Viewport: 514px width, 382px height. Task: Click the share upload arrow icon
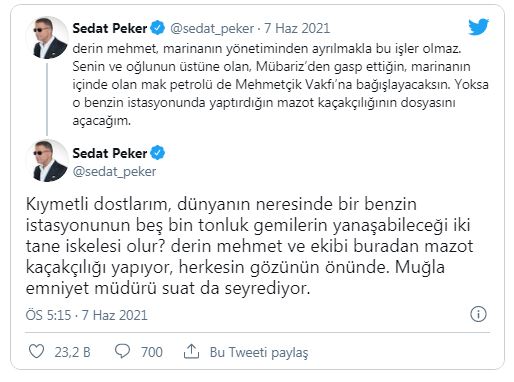[x=191, y=351]
